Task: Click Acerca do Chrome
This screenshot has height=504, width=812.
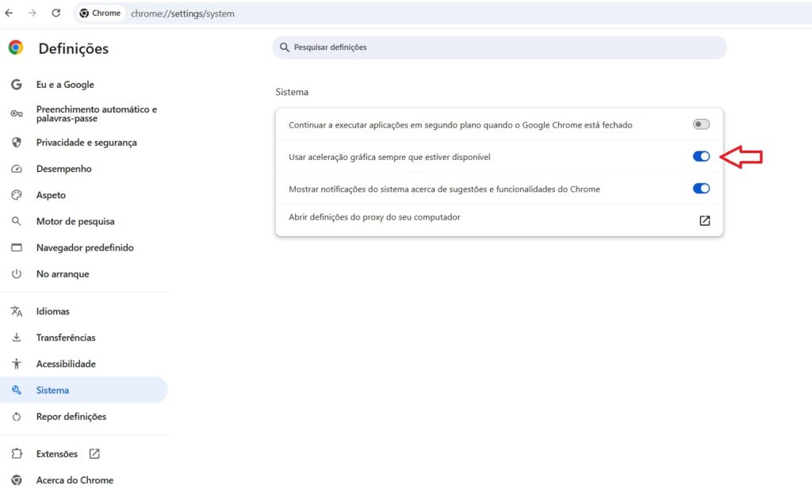Action: [75, 480]
